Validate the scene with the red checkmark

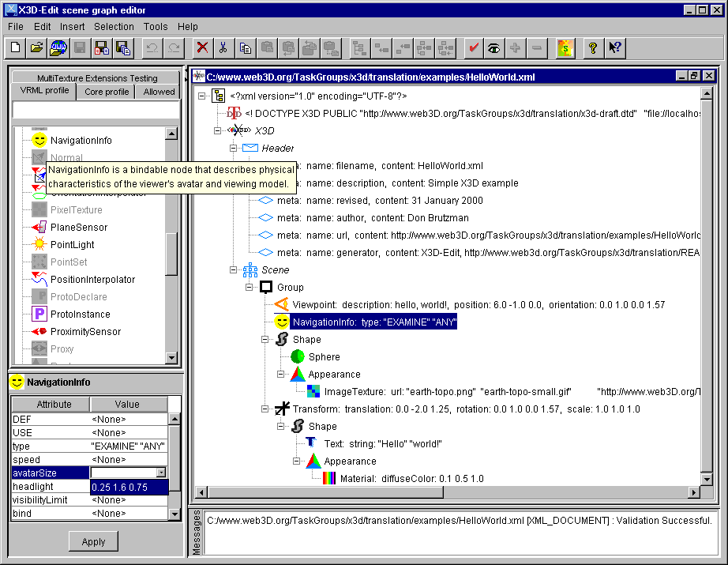pos(474,48)
